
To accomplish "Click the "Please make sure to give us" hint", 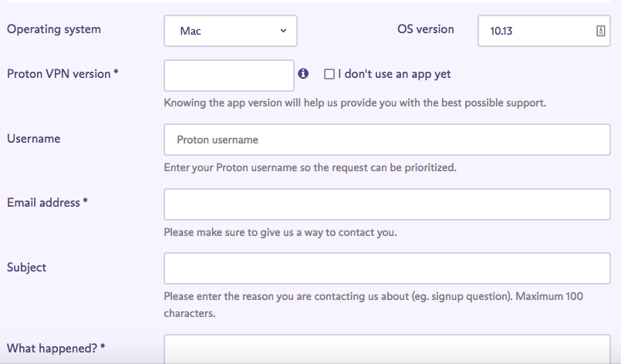I will coord(281,232).
